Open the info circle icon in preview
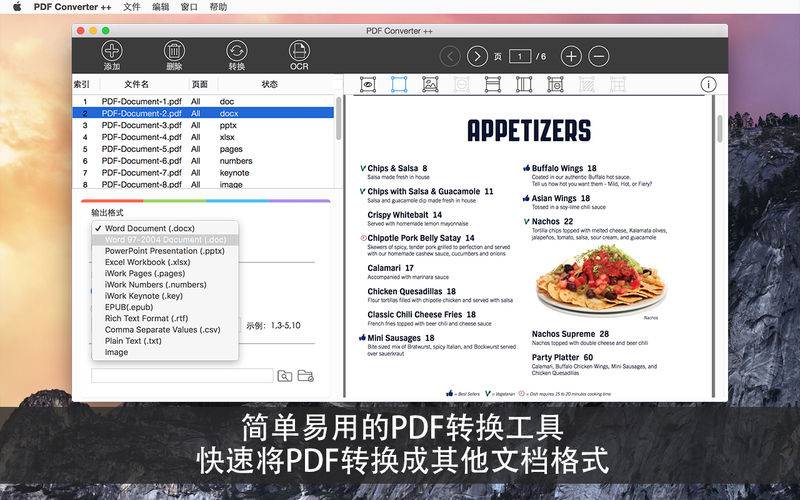 click(709, 85)
